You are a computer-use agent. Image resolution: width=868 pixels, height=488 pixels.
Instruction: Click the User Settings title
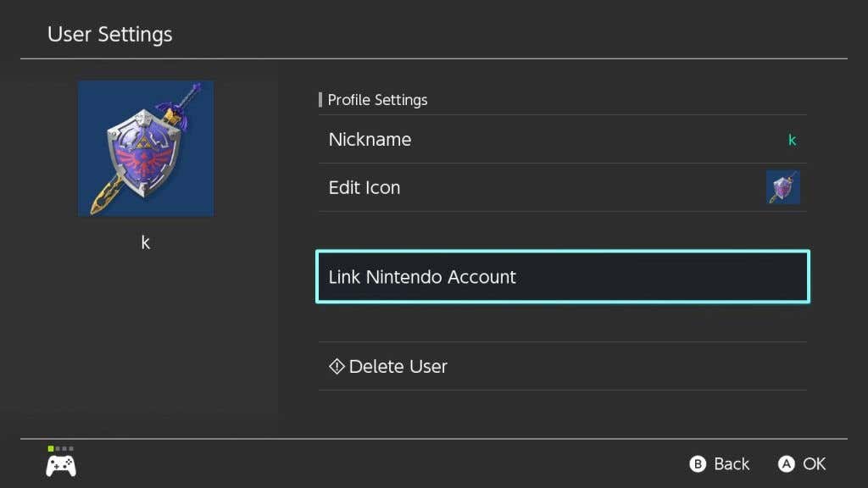(109, 34)
